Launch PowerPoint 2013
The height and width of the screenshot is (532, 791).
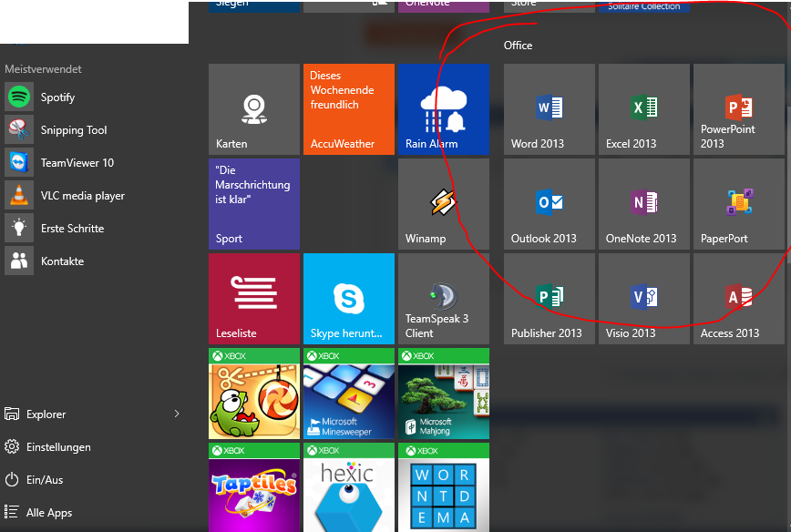(738, 109)
